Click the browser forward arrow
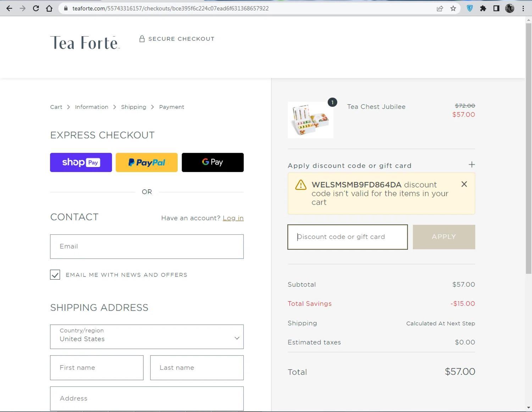The image size is (532, 412). pos(23,9)
